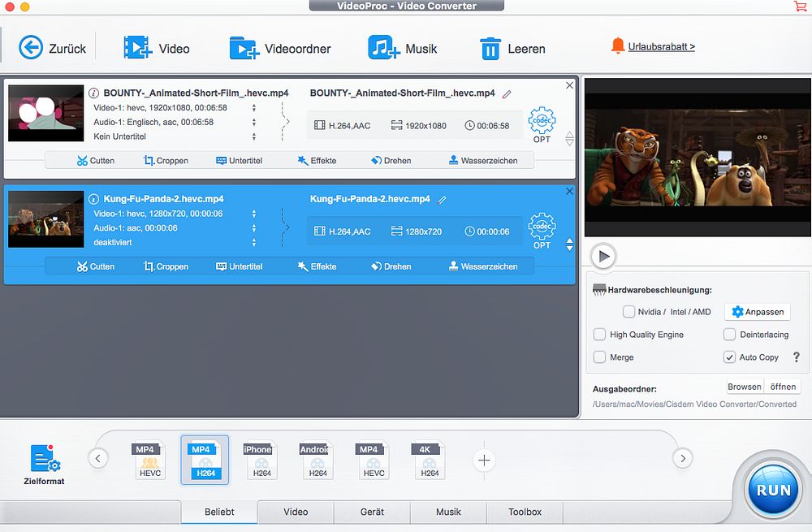The width and height of the screenshot is (812, 532).
Task: Browse for output folder with Browsen
Action: [x=744, y=387]
